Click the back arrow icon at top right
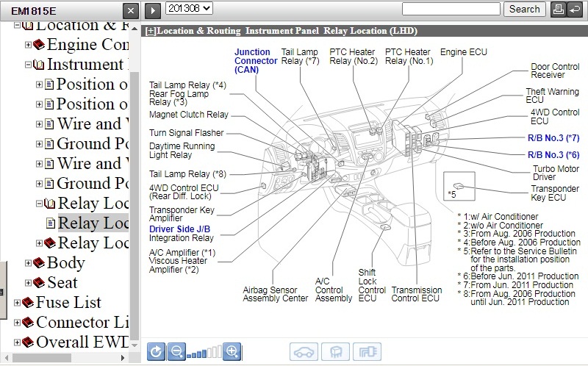The width and height of the screenshot is (588, 366). (x=575, y=10)
